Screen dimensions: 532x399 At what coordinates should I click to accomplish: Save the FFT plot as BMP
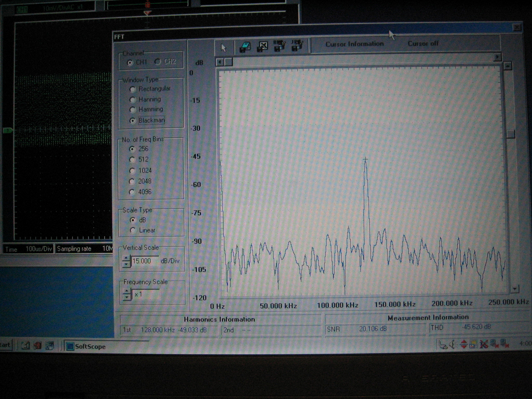click(279, 46)
